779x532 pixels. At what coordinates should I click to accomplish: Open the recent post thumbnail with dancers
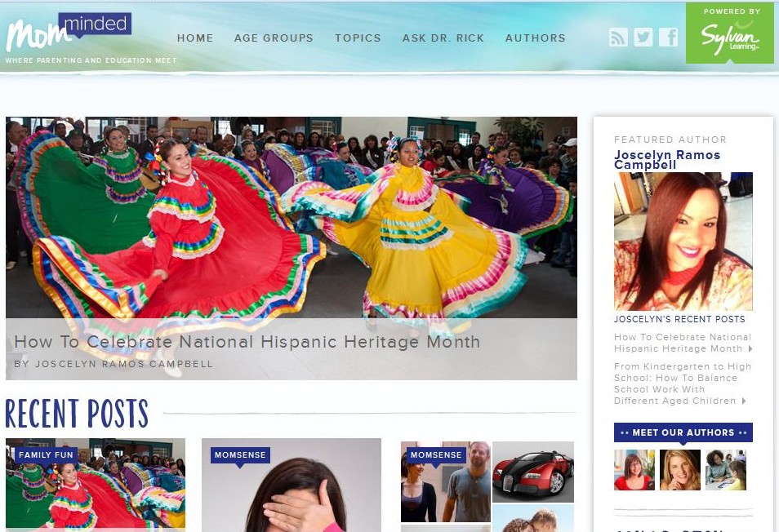pos(96,483)
